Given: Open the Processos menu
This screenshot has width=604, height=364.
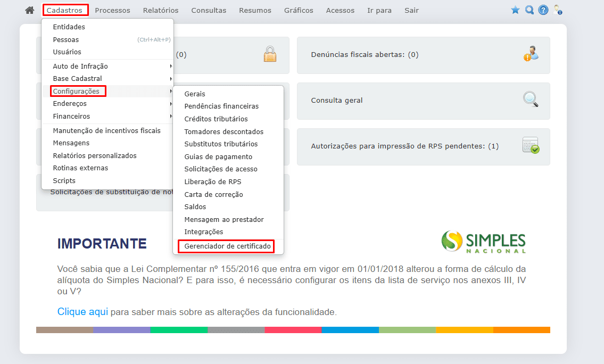Looking at the screenshot, I should tap(112, 10).
